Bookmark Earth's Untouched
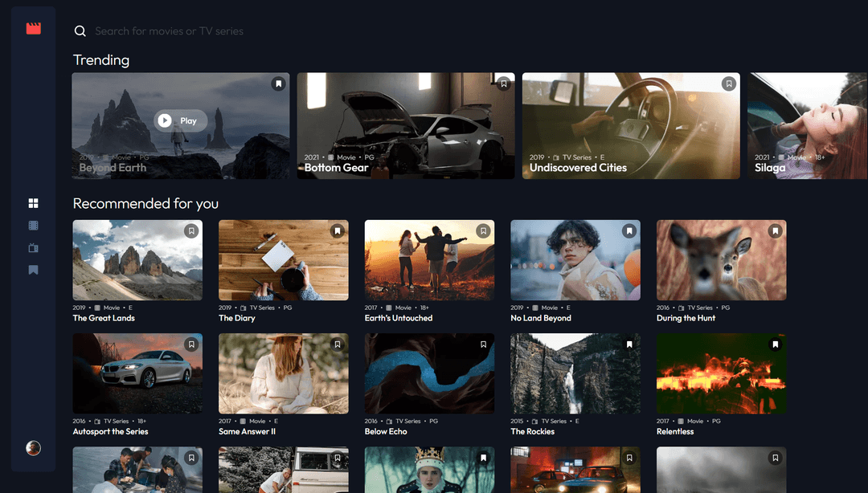The image size is (868, 493). click(483, 230)
